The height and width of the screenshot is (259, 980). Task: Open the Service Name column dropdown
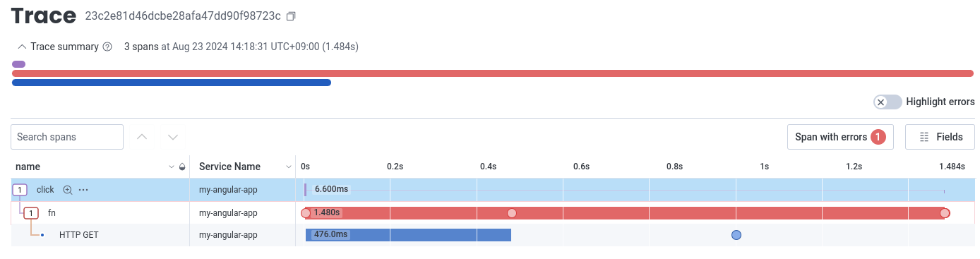click(288, 167)
